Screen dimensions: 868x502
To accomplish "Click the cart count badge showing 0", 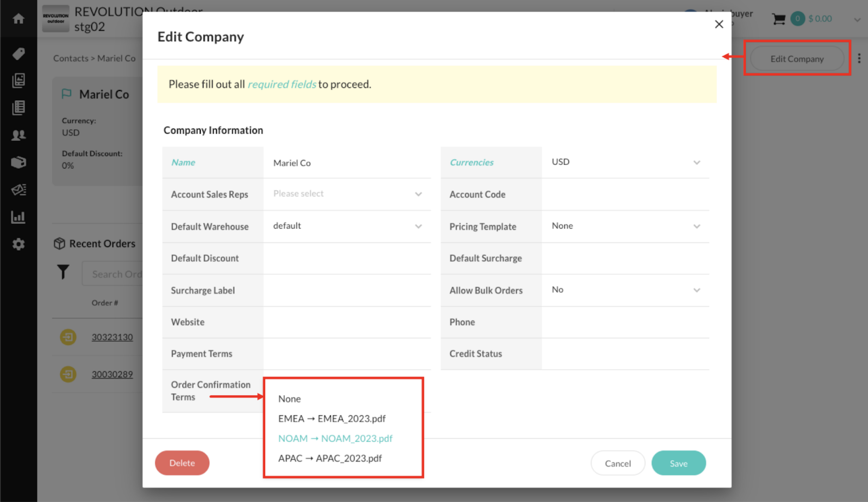I will pyautogui.click(x=797, y=19).
